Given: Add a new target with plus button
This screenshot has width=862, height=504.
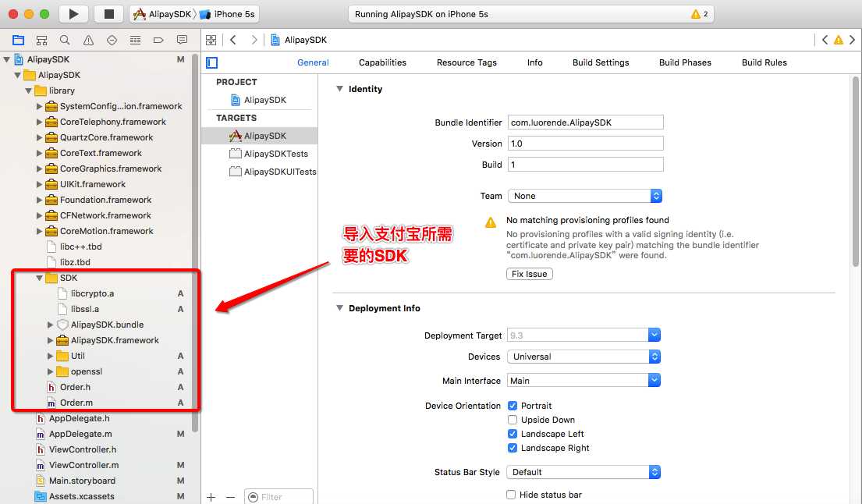Looking at the screenshot, I should point(211,497).
